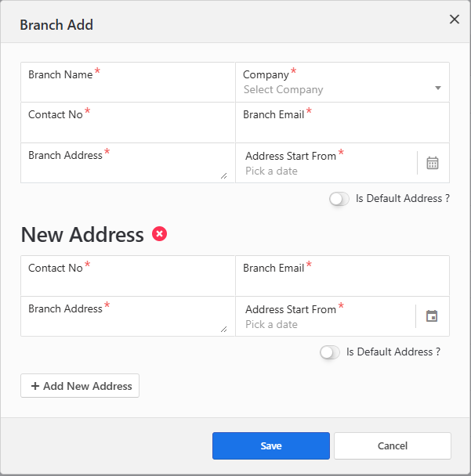Viewport: 471px width, 476px height.
Task: Focus the Branch Name input field
Action: coord(128,88)
